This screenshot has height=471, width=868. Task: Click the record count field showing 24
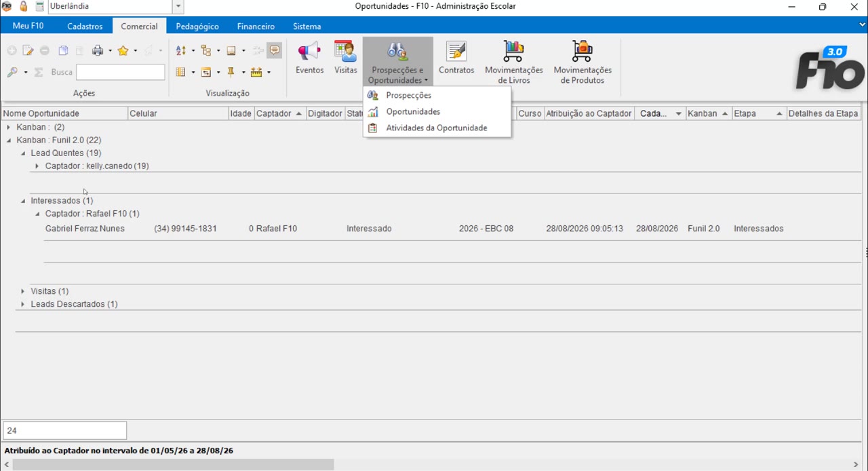pyautogui.click(x=65, y=430)
